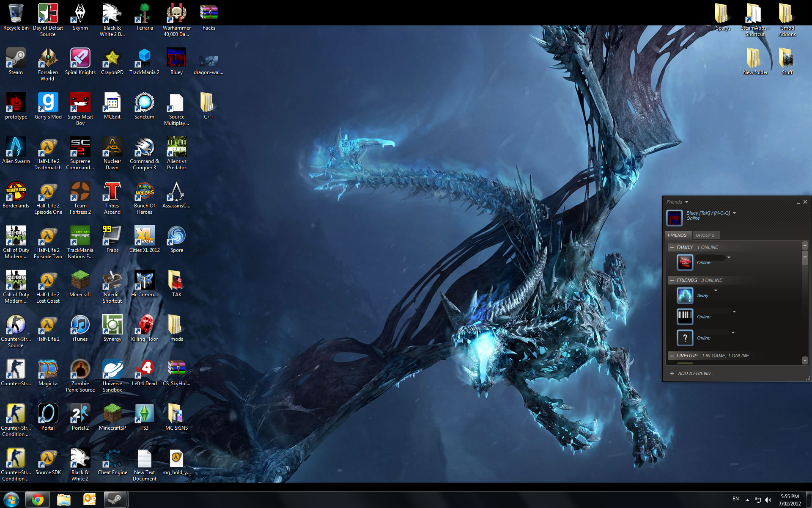812x508 pixels.
Task: Open the MC SKINS folder
Action: point(176,417)
